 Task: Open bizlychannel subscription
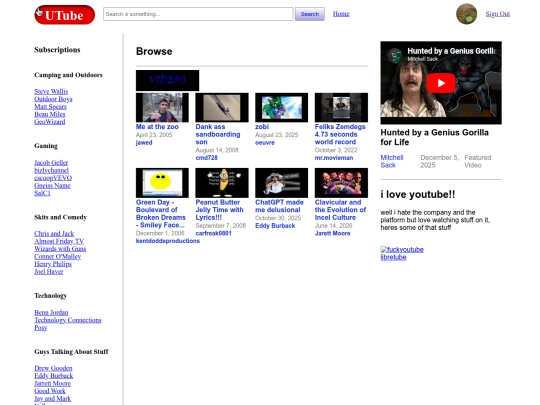(51, 170)
